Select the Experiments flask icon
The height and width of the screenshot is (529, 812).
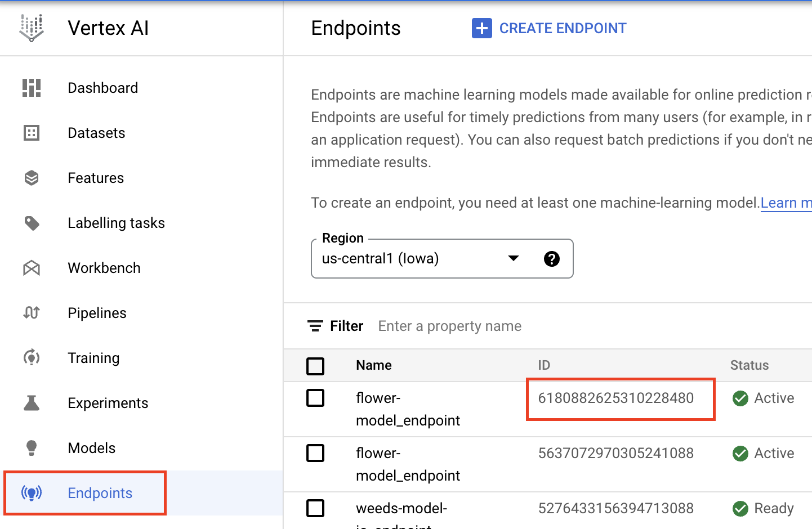pos(32,403)
